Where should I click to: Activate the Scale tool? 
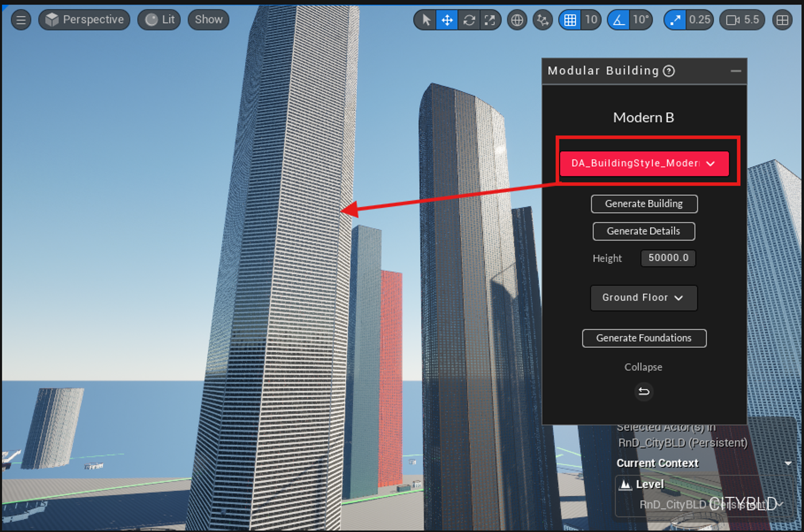click(x=490, y=20)
